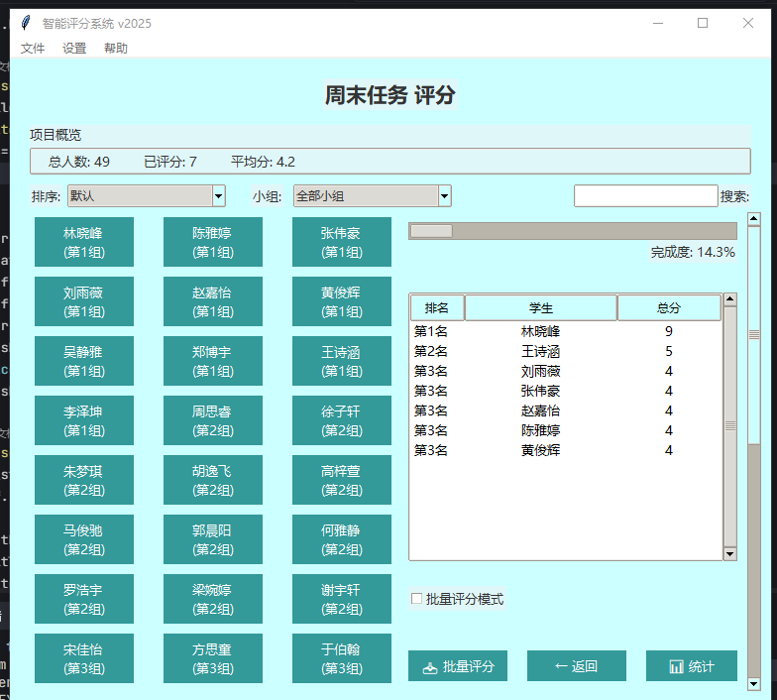Image resolution: width=777 pixels, height=700 pixels.
Task: Open the 文件 menu
Action: (33, 48)
